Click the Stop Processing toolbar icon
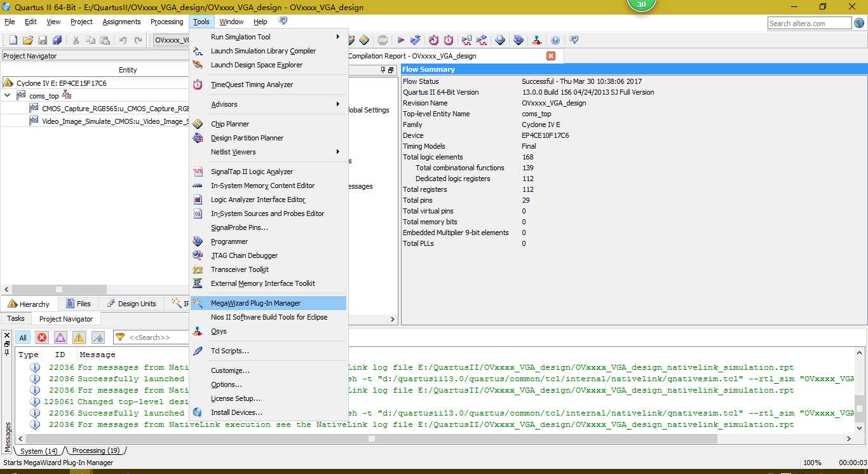868x474 pixels. coord(383,40)
